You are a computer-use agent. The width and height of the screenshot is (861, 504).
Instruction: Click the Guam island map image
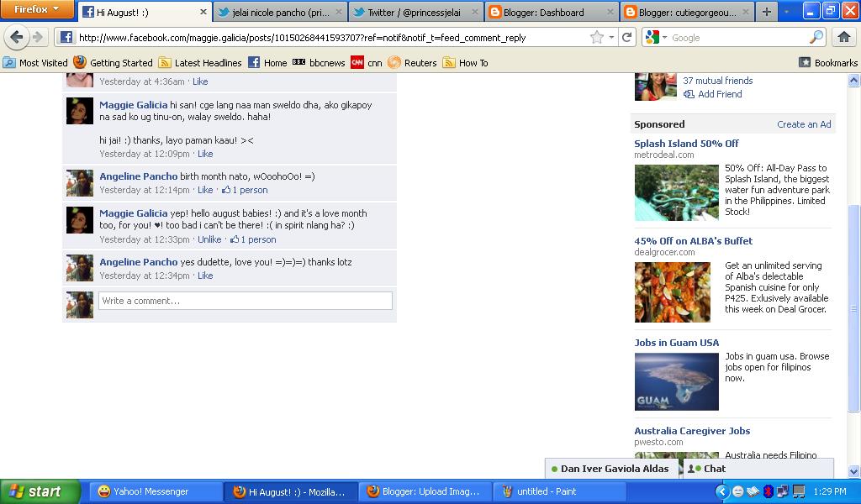pyautogui.click(x=677, y=381)
